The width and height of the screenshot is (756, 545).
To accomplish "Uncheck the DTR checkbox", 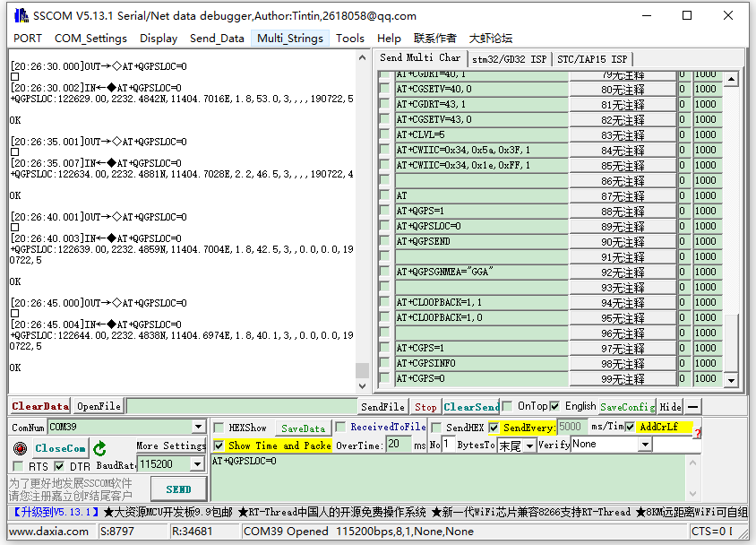I will [x=59, y=466].
